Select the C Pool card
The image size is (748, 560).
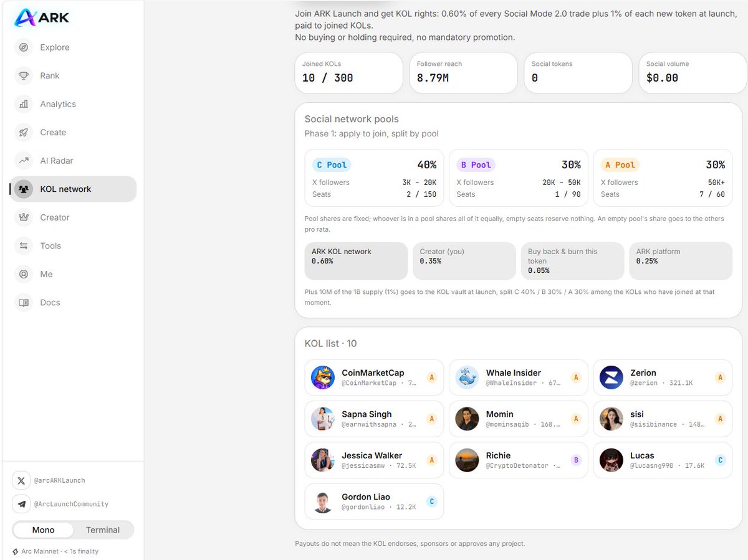coord(374,178)
